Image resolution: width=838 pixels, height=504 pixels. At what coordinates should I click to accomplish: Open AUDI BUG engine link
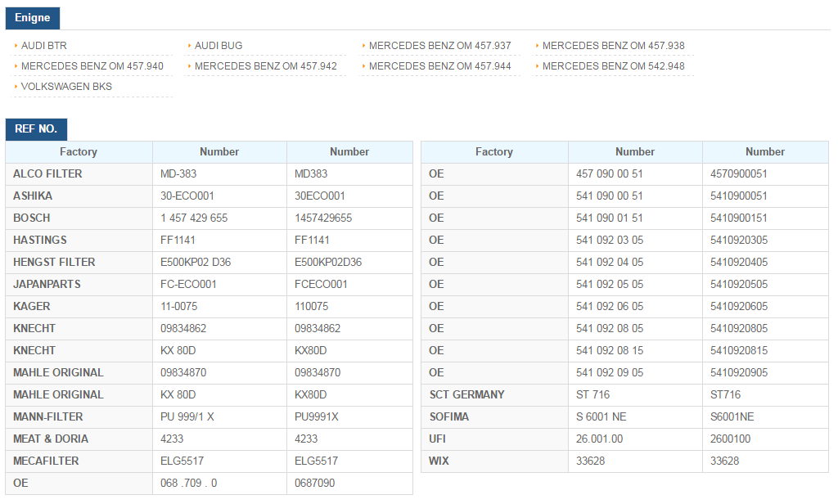click(218, 46)
